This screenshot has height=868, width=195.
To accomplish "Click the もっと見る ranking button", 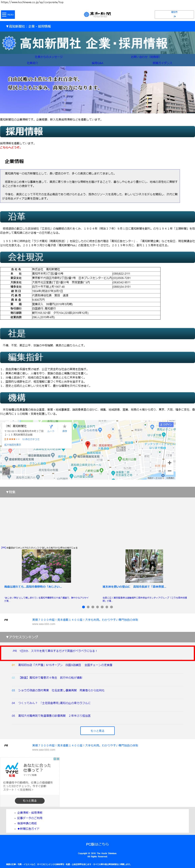I will click(x=97, y=731).
